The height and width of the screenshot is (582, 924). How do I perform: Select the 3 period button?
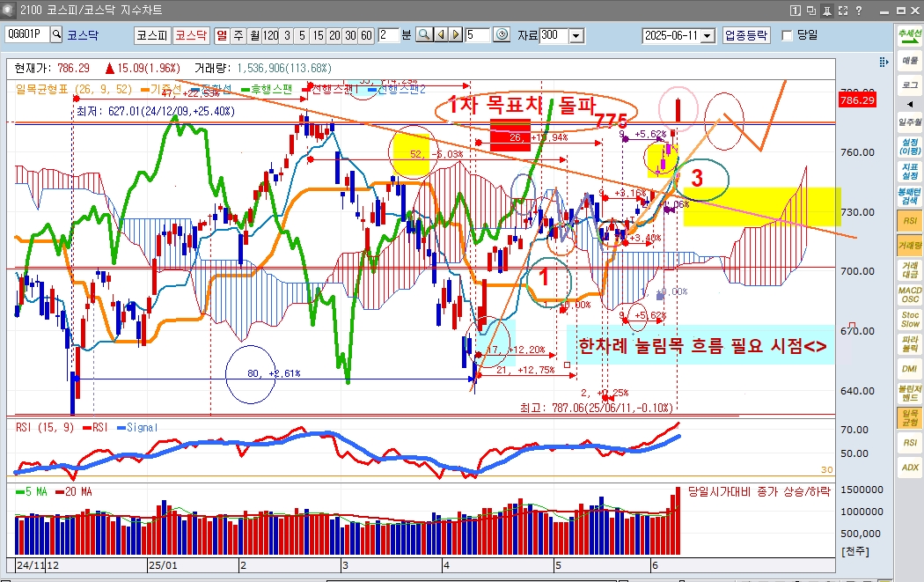pyautogui.click(x=287, y=35)
